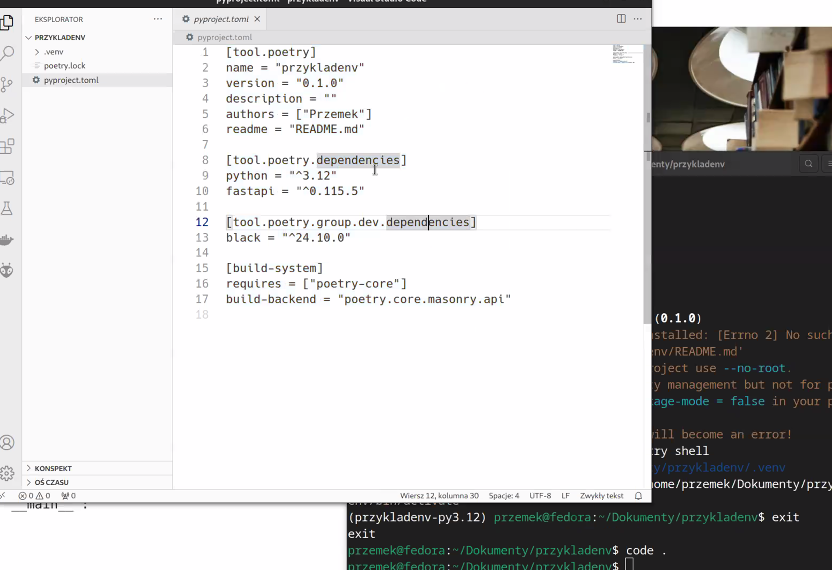This screenshot has width=832, height=570.
Task: Change line ending via LF status item
Action: 566,496
